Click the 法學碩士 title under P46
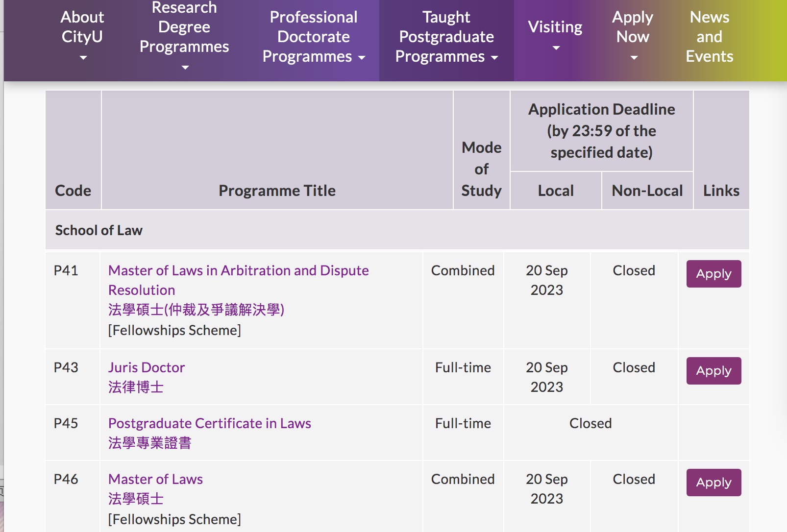The image size is (787, 532). click(x=136, y=499)
